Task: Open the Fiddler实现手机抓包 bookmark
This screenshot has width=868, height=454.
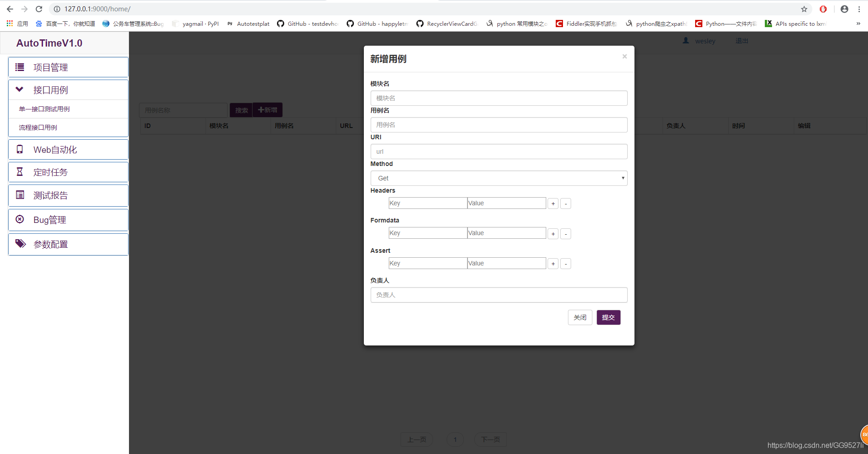Action: point(587,24)
